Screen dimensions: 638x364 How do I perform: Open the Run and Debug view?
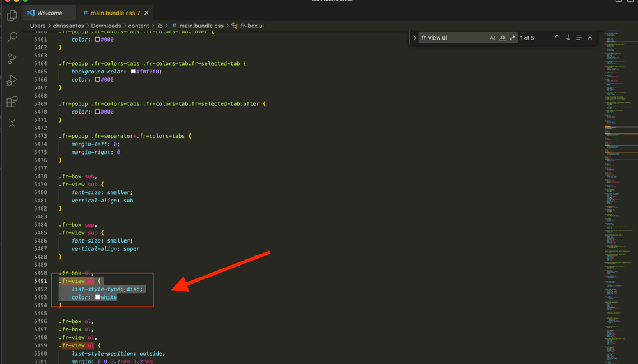(x=12, y=80)
